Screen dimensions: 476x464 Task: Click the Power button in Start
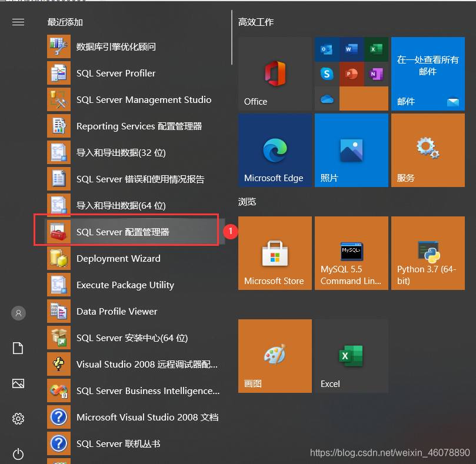click(18, 454)
